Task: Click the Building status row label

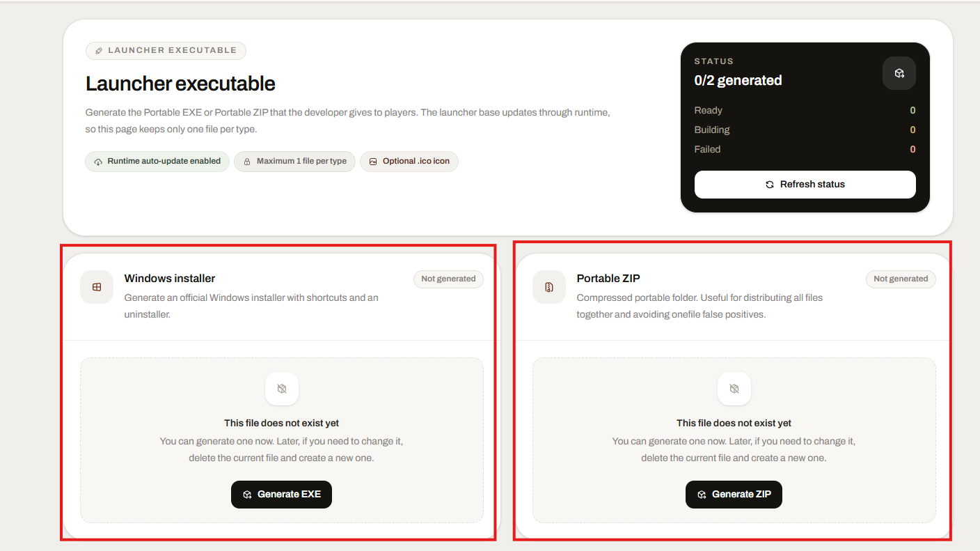Action: coord(712,130)
